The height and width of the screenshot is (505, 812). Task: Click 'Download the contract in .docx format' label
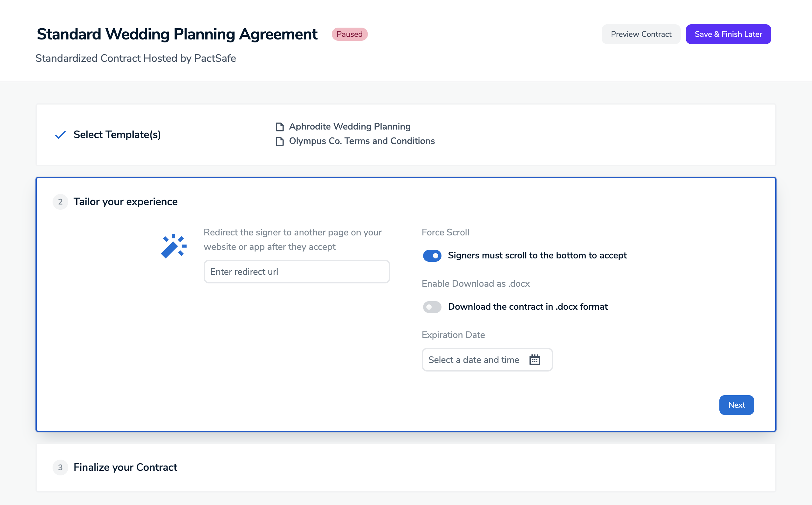point(528,307)
